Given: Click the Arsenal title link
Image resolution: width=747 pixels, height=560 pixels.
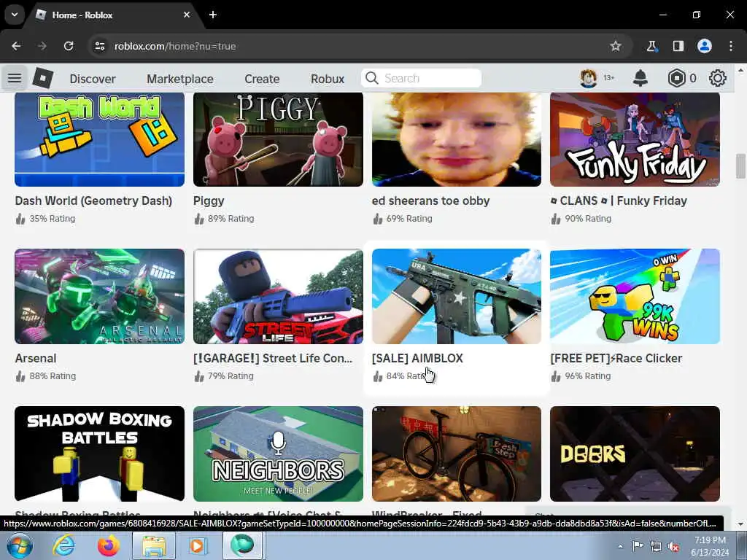Looking at the screenshot, I should click(x=36, y=358).
